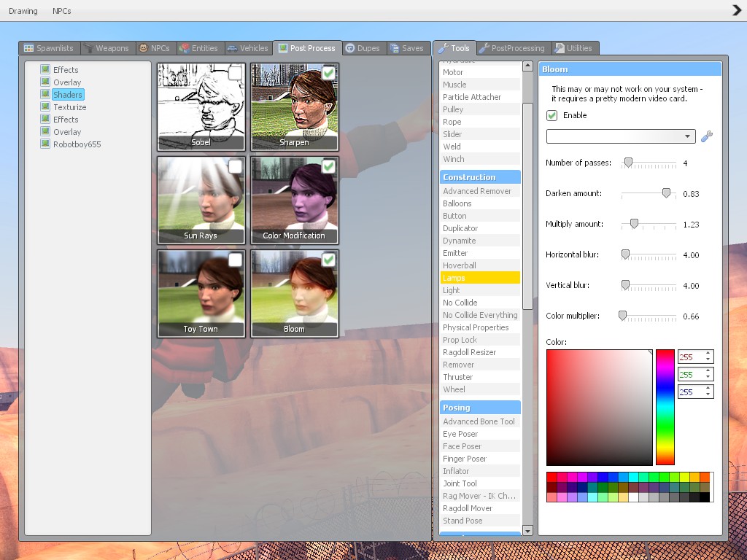
Task: Open the Bloom preset dropdown
Action: [621, 136]
